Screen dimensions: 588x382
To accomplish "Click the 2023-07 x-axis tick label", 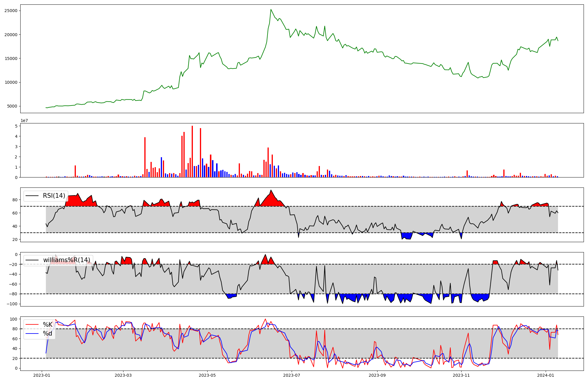I will [292, 375].
